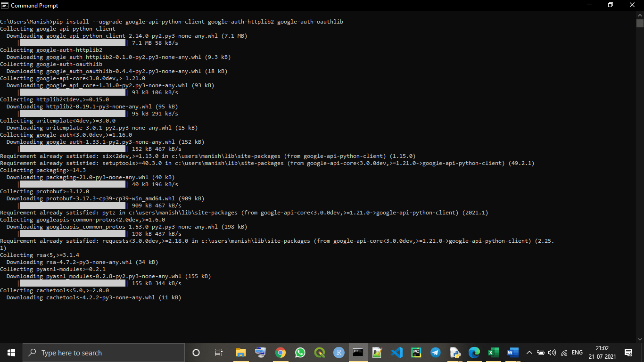Image resolution: width=644 pixels, height=362 pixels.
Task: Open PyCharm from the taskbar
Action: 415,352
